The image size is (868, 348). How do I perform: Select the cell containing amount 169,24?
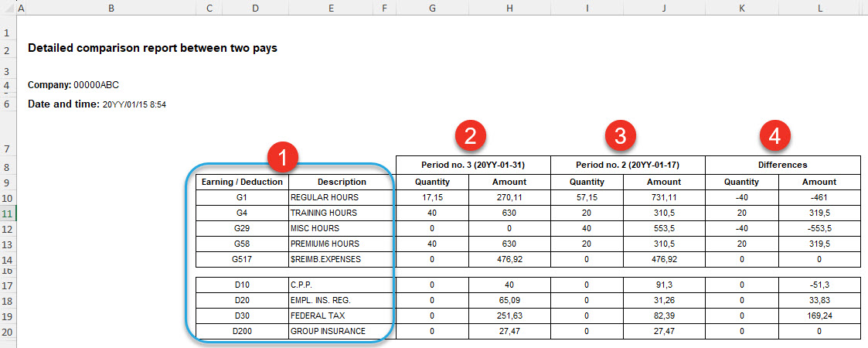coord(819,316)
